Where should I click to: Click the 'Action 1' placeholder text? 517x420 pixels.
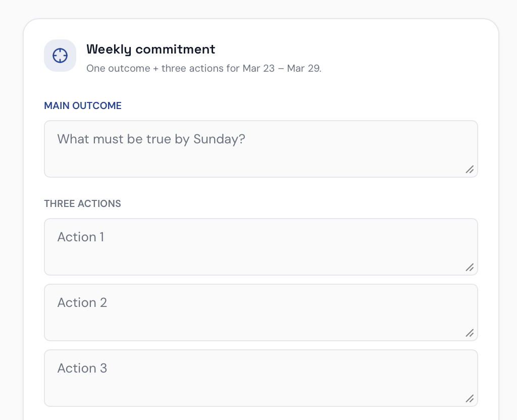coord(81,237)
